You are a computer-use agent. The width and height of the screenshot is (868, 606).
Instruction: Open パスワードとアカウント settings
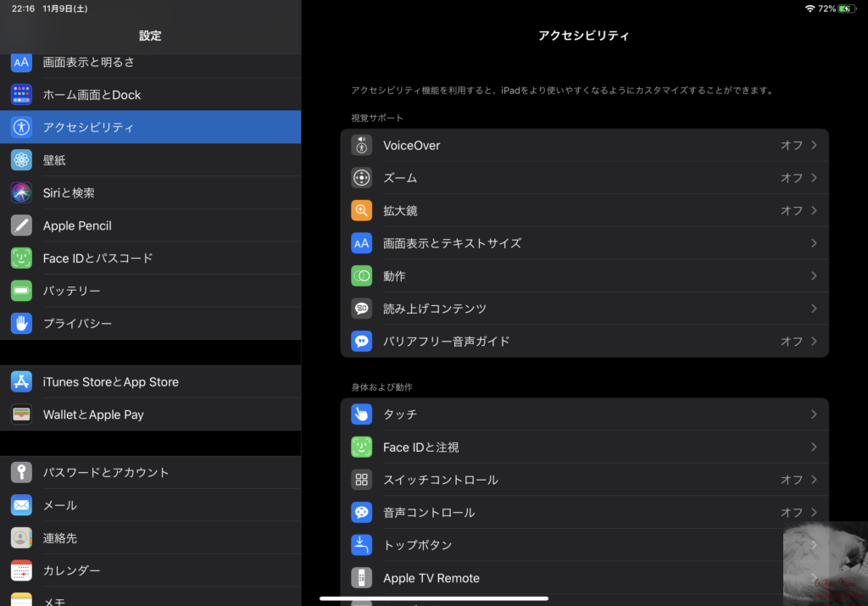[151, 473]
